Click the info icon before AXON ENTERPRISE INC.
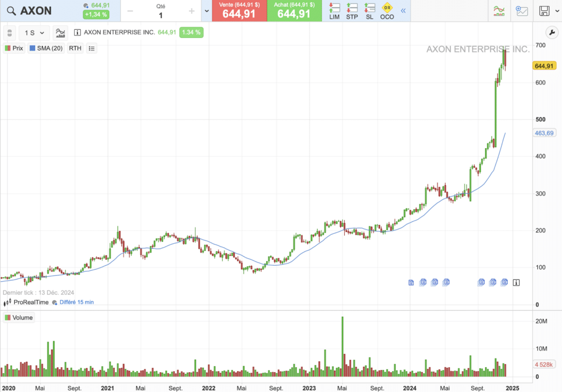This screenshot has height=392, width=562. pyautogui.click(x=77, y=32)
